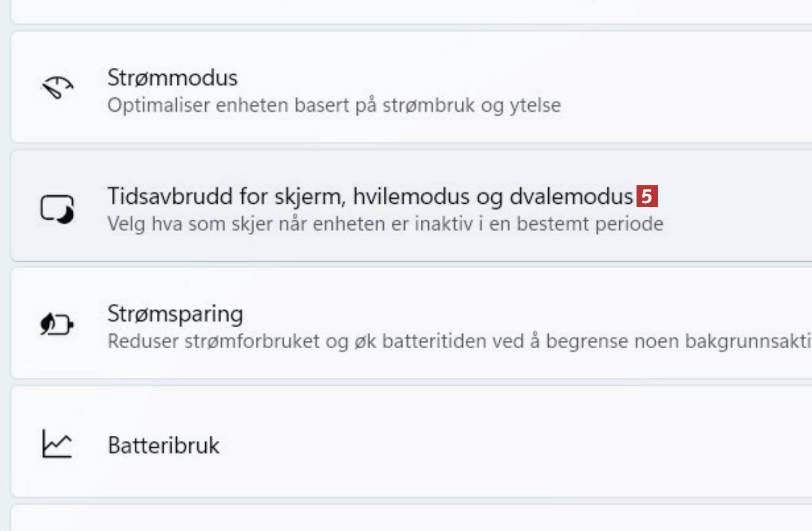The image size is (812, 531).
Task: Open the Strømmodus setting
Action: [172, 78]
